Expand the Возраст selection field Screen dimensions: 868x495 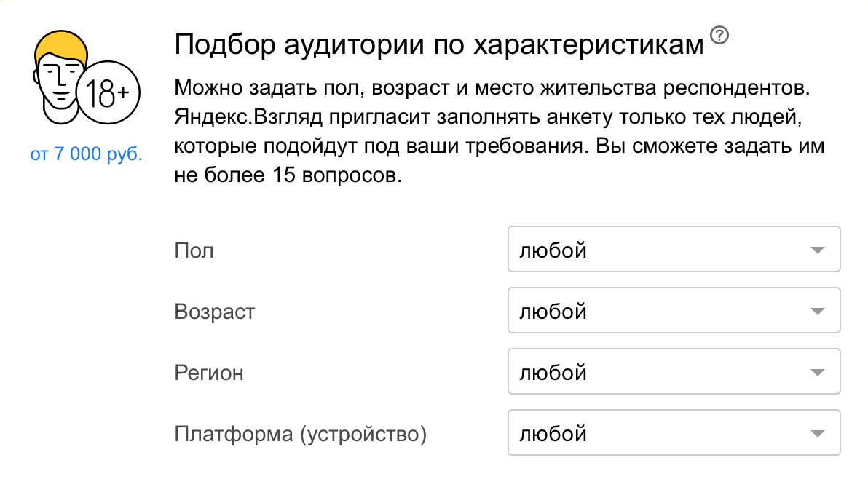click(673, 312)
